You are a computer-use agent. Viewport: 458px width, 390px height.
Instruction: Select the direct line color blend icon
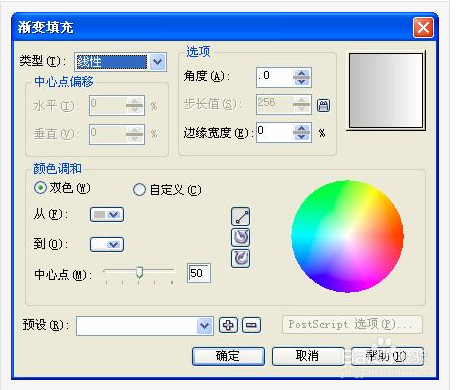[x=240, y=217]
